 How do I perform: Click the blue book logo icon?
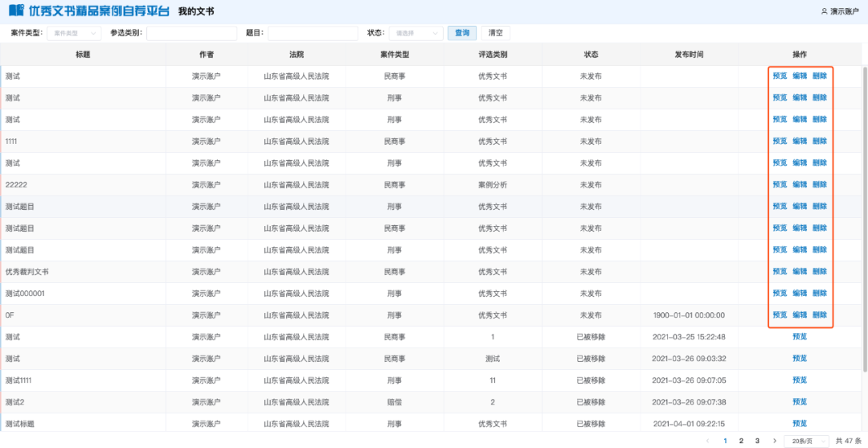point(17,10)
